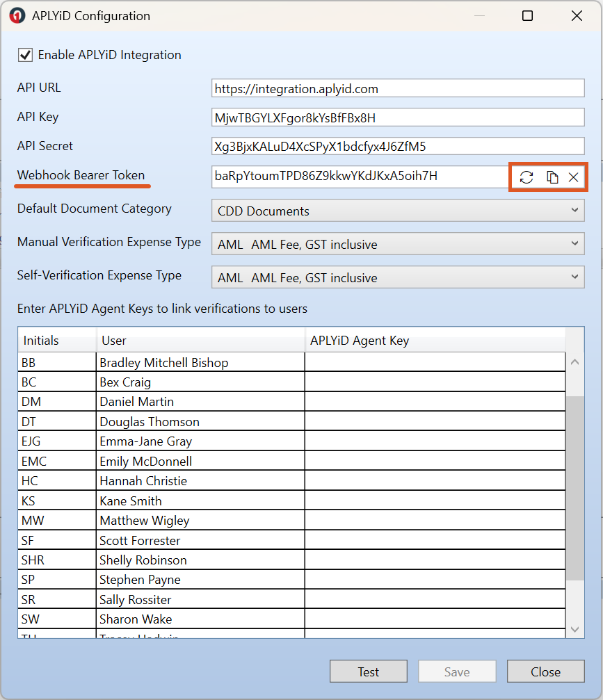603x700 pixels.
Task: Select user name Kane Smith
Action: (131, 500)
